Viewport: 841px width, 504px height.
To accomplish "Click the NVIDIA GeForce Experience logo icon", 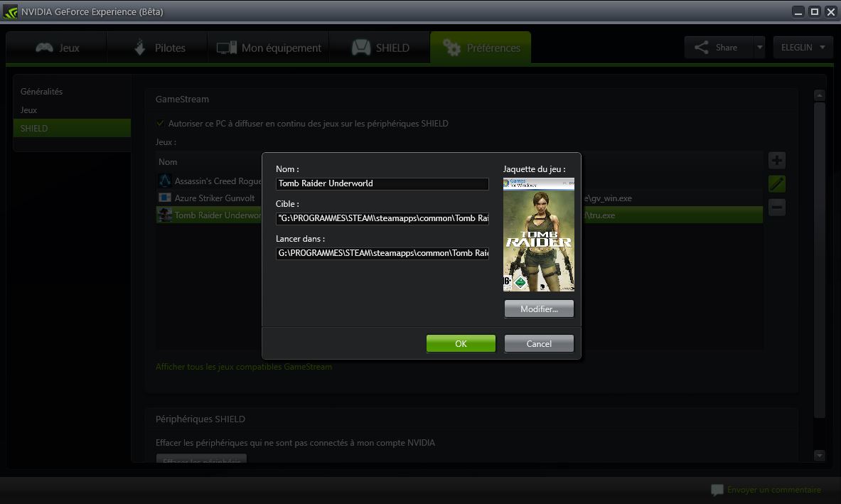I will pos(9,11).
